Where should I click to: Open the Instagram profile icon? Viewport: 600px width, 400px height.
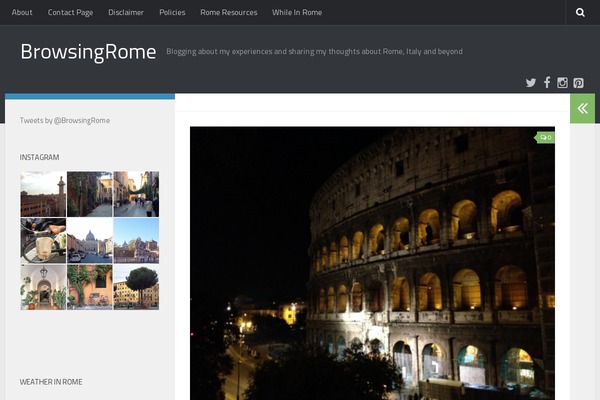562,83
